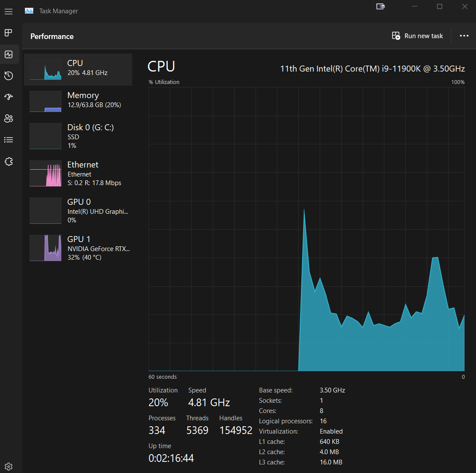
Task: Select the Performance page icon in the sidebar
Action: [x=9, y=54]
